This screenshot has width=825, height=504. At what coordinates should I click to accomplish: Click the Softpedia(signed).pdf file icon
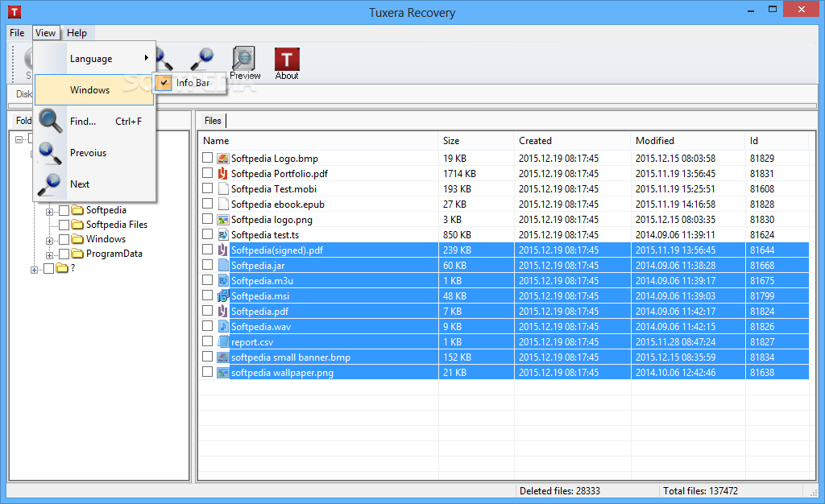223,250
